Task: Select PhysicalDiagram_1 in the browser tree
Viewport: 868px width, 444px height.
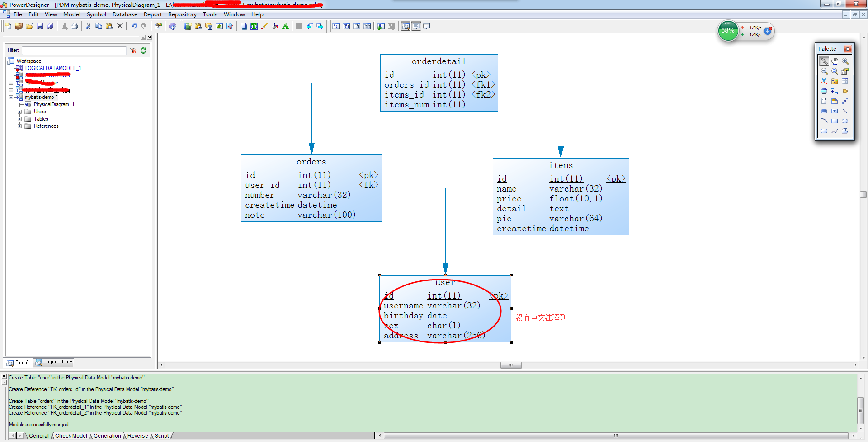Action: [x=54, y=104]
